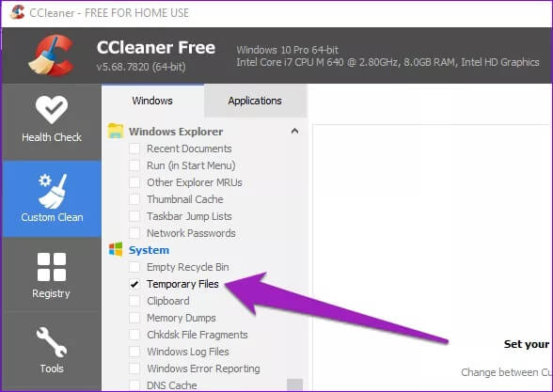Switch to the Applications tab
Viewport: 553px width, 392px height.
(x=255, y=101)
